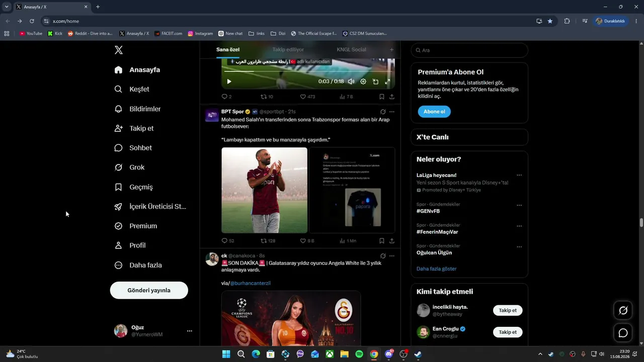The width and height of the screenshot is (644, 362).
Task: Follow Ean Croglu with Takip et
Action: [x=508, y=332]
